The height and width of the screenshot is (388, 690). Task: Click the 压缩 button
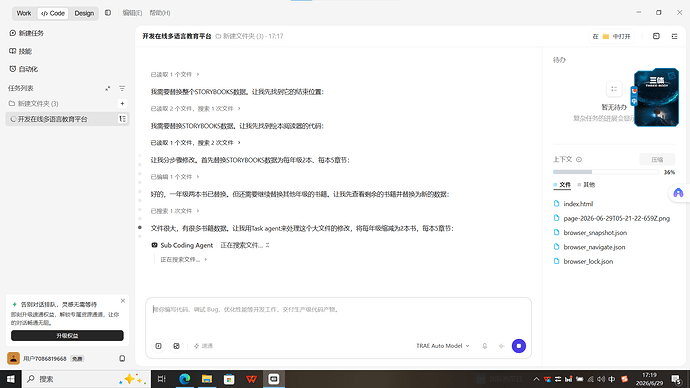[x=657, y=159]
